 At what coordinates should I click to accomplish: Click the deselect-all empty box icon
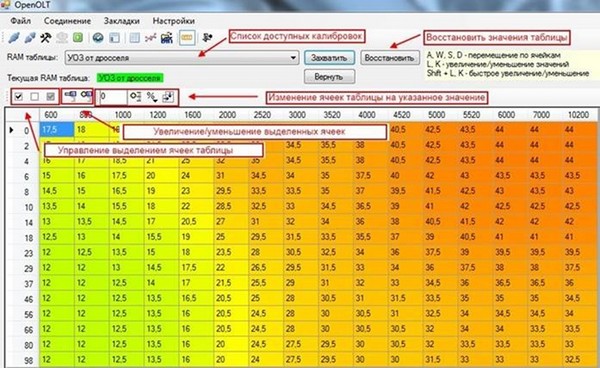click(x=34, y=97)
